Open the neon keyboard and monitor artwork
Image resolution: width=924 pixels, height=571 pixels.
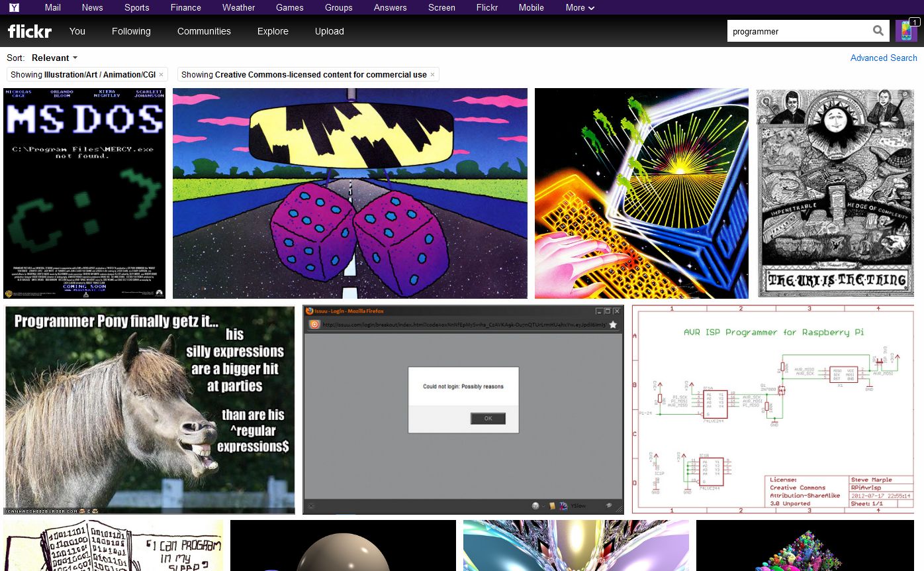(641, 193)
